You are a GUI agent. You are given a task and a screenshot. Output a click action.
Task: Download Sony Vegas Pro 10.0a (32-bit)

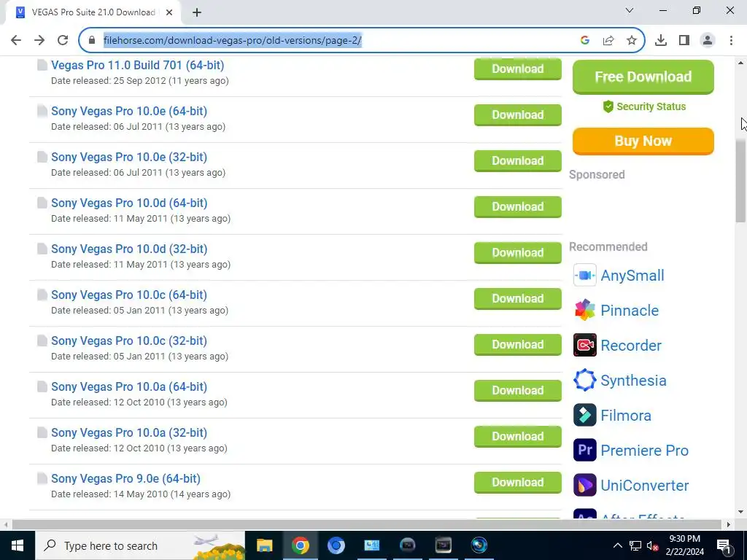[518, 437]
